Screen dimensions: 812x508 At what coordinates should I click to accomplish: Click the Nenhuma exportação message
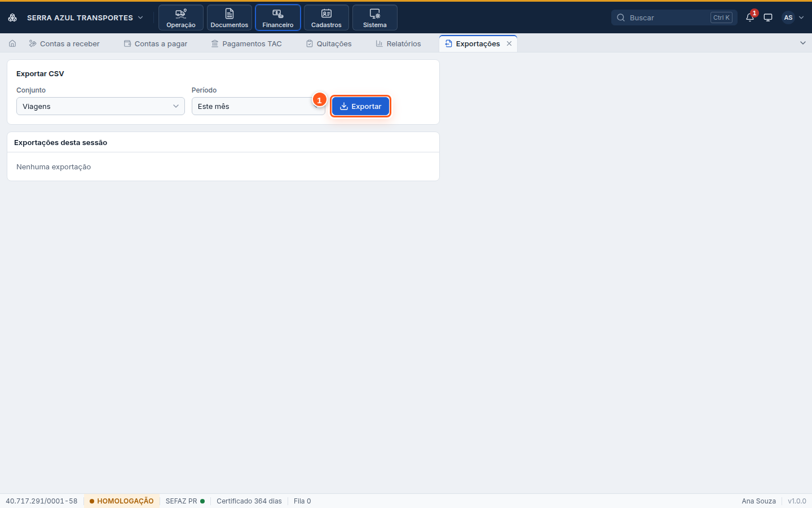54,167
